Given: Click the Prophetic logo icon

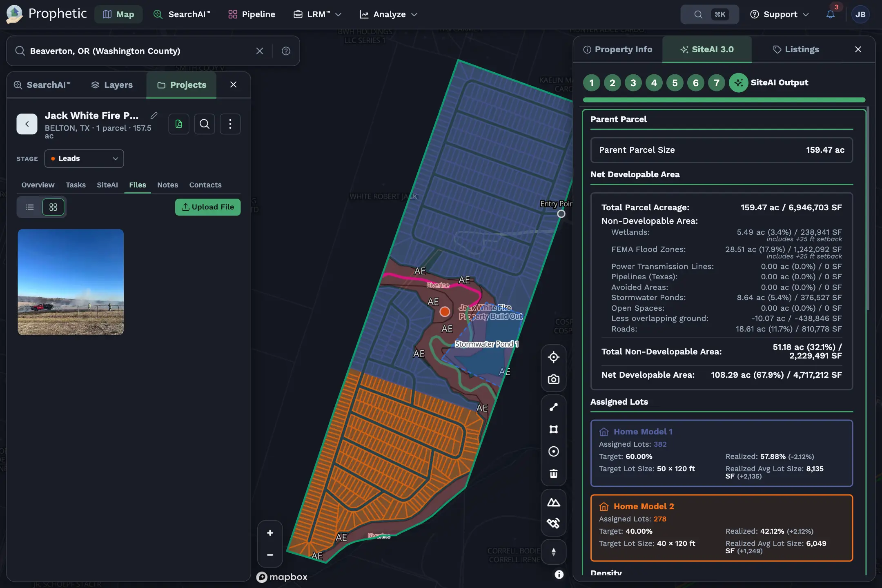Looking at the screenshot, I should (15, 14).
